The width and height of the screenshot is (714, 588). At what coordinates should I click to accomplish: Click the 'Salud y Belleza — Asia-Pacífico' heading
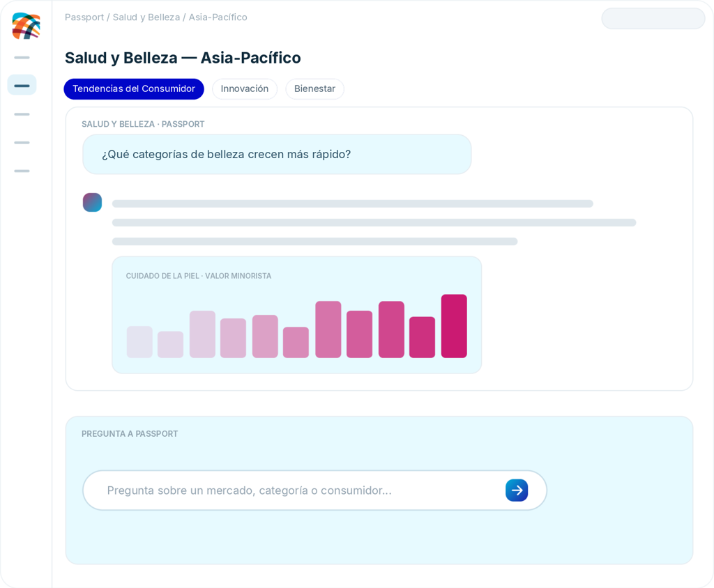(x=183, y=58)
